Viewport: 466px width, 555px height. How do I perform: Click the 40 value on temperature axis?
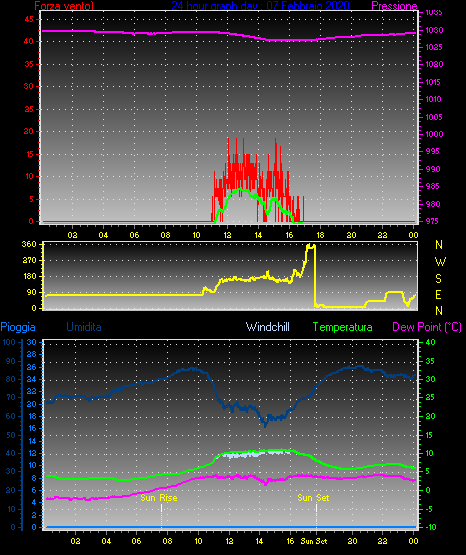point(430,342)
